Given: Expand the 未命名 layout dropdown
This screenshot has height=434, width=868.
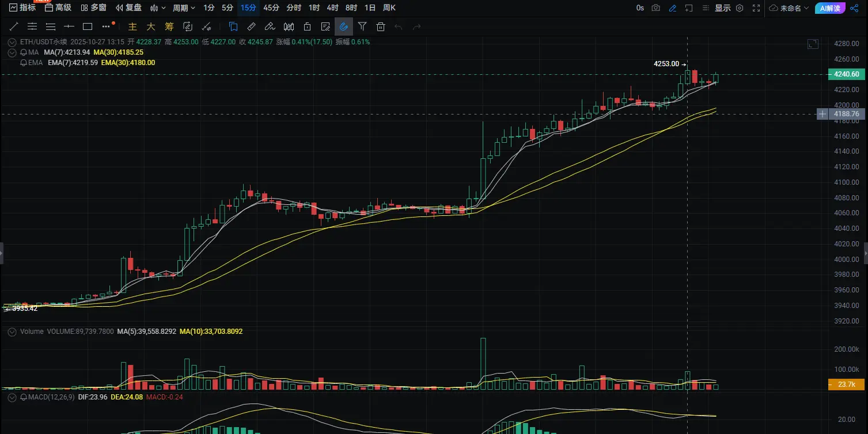Looking at the screenshot, I should coord(789,8).
